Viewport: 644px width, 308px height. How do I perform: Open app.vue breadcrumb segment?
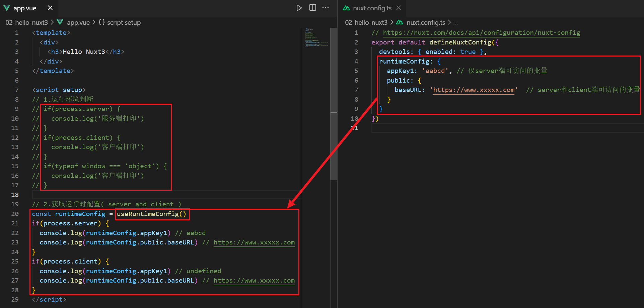click(78, 22)
